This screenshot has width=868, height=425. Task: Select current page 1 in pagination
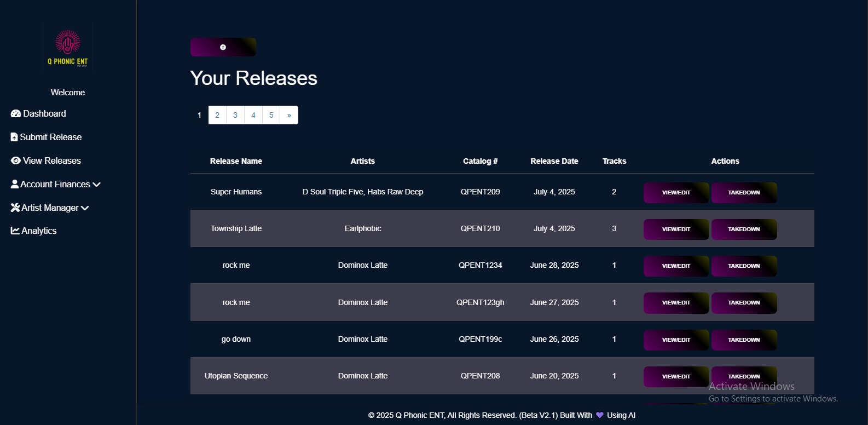click(199, 115)
